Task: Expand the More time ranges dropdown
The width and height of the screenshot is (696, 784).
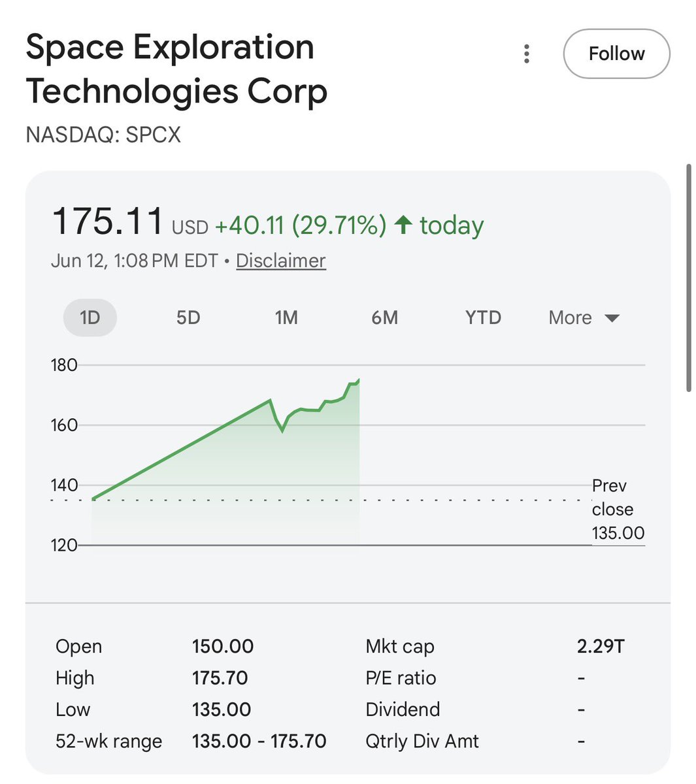Action: click(x=584, y=318)
